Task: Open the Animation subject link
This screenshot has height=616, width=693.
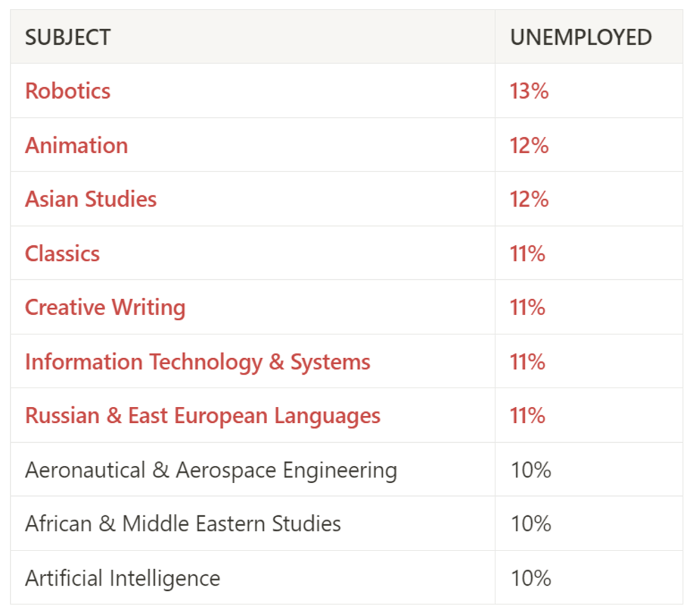Action: click(x=76, y=146)
